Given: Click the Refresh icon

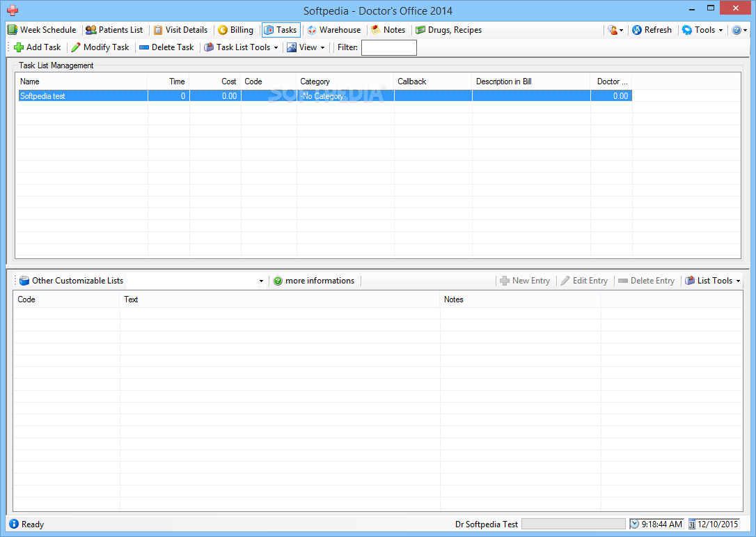Looking at the screenshot, I should (x=636, y=30).
